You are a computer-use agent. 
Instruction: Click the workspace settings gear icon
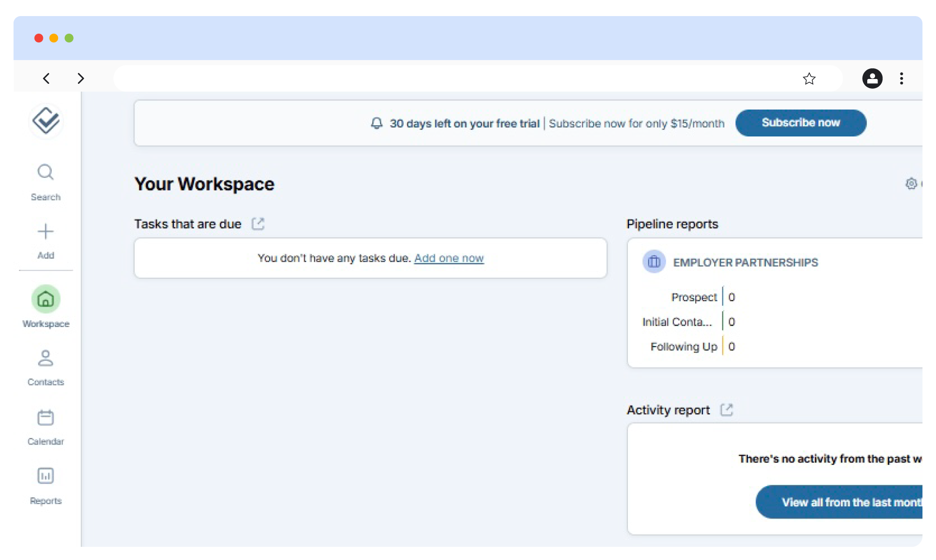click(x=911, y=184)
